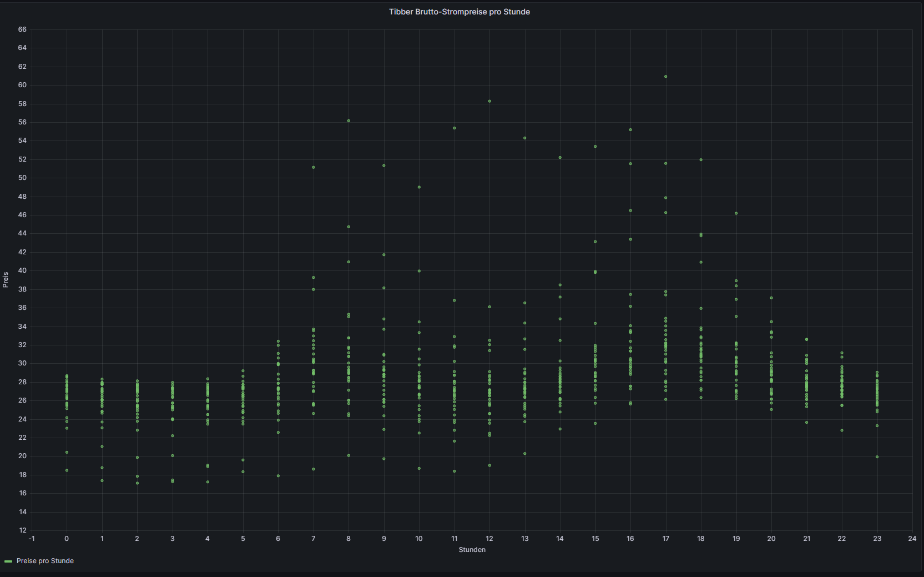Screen dimensions: 924x577
Task: Open the 'Tibber Brutto-Strompreise pro Stunde' panel title menu
Action: coord(459,12)
